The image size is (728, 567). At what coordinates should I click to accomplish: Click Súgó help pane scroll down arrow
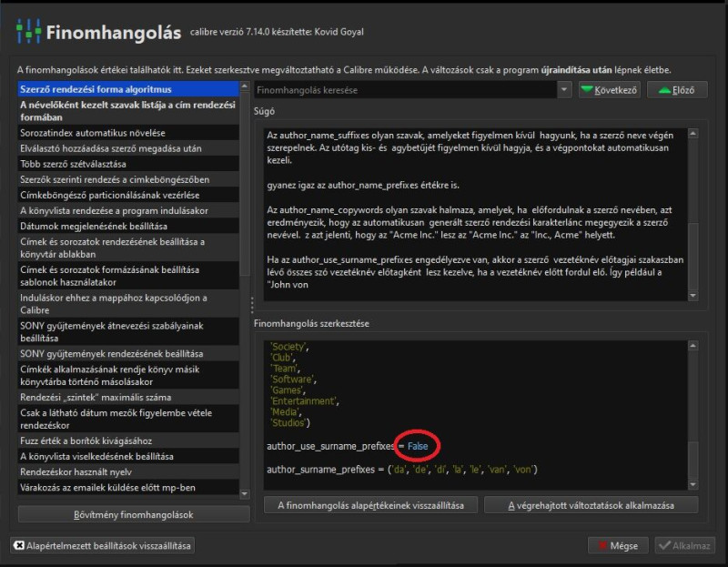[693, 296]
